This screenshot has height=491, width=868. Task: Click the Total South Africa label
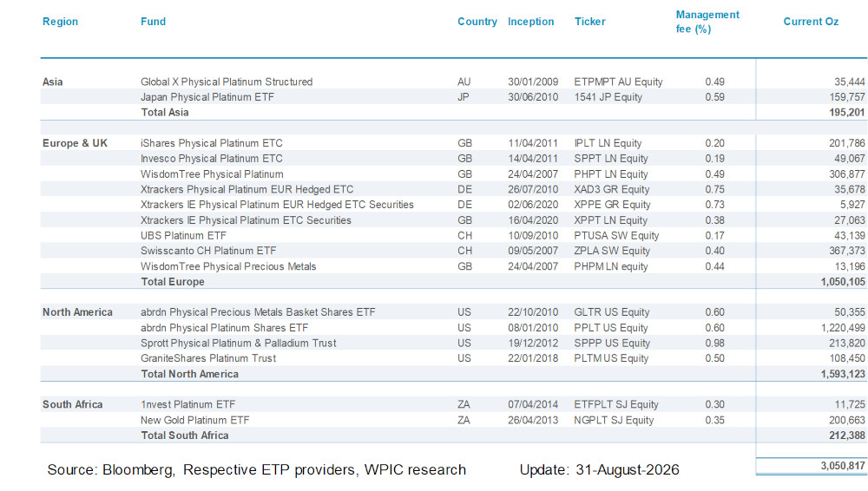point(184,435)
